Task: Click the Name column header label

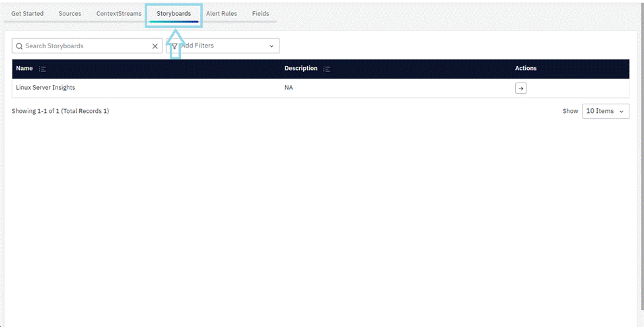Action: click(24, 69)
